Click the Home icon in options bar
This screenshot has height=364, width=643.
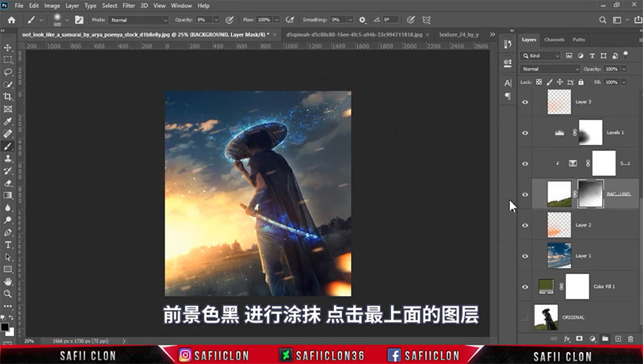pos(12,20)
